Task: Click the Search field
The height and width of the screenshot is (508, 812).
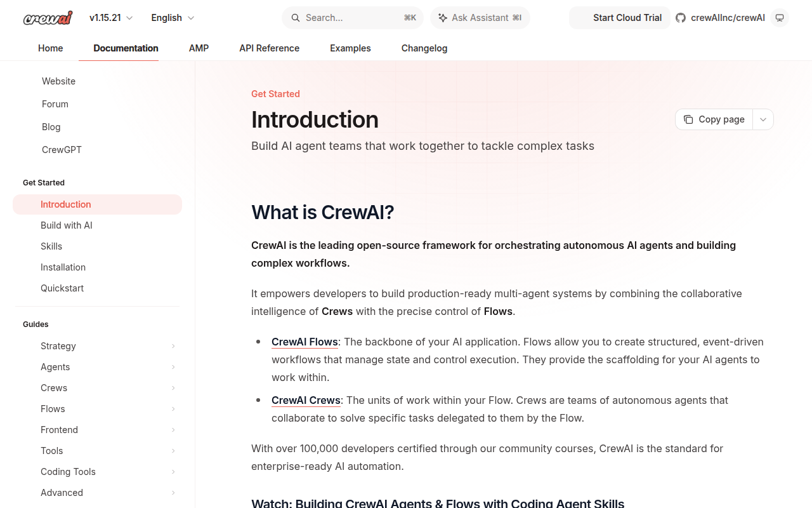Action: pos(353,18)
